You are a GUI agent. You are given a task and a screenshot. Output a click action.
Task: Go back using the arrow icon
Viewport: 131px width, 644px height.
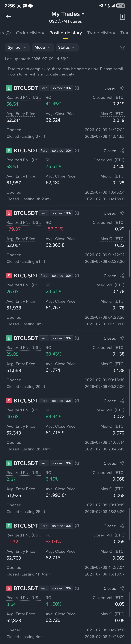coord(8,17)
